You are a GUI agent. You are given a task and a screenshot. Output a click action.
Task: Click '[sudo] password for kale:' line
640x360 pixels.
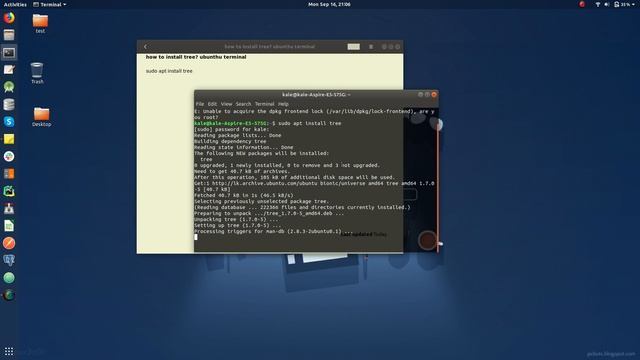[x=232, y=129]
